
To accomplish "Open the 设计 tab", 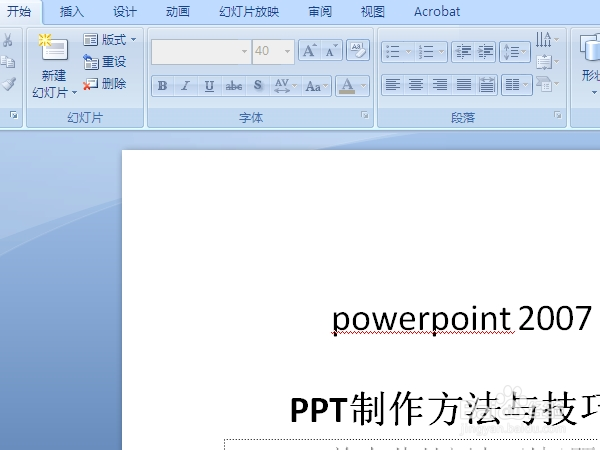I will (x=125, y=12).
